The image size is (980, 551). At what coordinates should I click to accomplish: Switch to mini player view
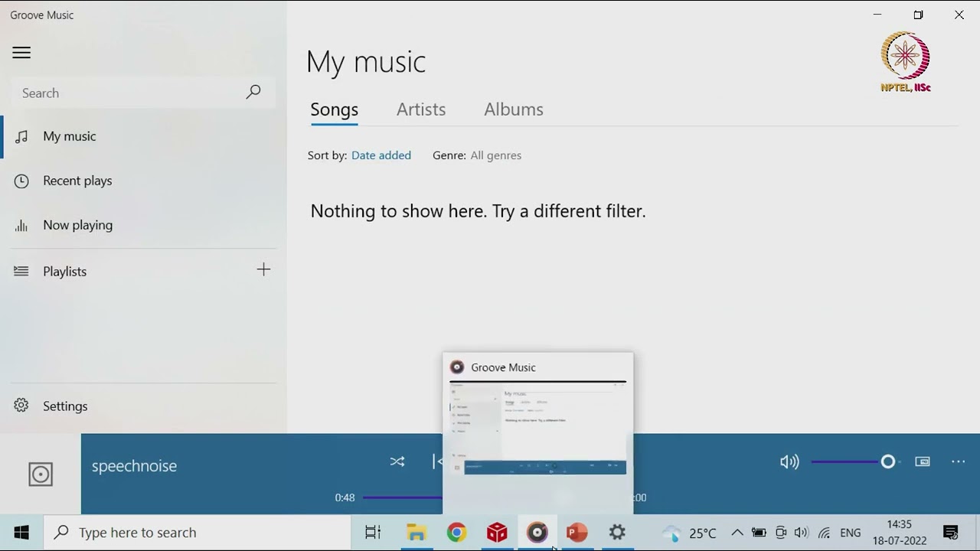click(x=923, y=461)
